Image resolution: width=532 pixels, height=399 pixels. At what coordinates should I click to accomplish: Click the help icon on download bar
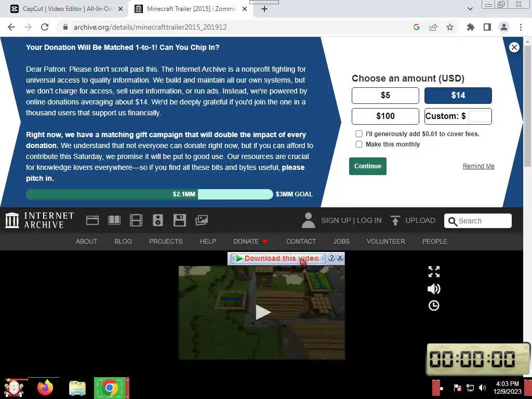[331, 258]
